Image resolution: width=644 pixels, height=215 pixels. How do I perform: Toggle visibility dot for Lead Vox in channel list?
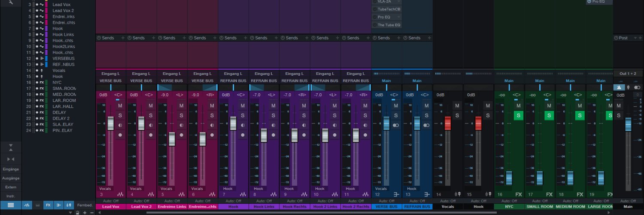coord(37,4)
